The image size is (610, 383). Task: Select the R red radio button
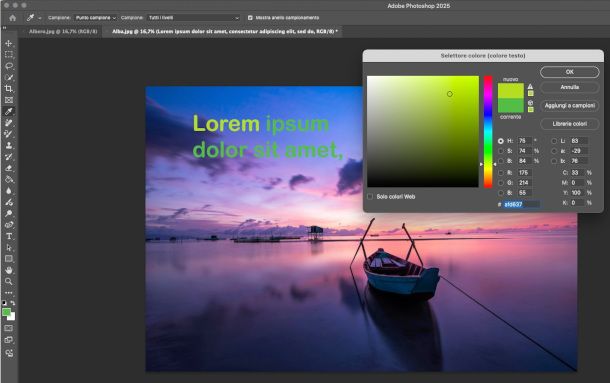[501, 173]
